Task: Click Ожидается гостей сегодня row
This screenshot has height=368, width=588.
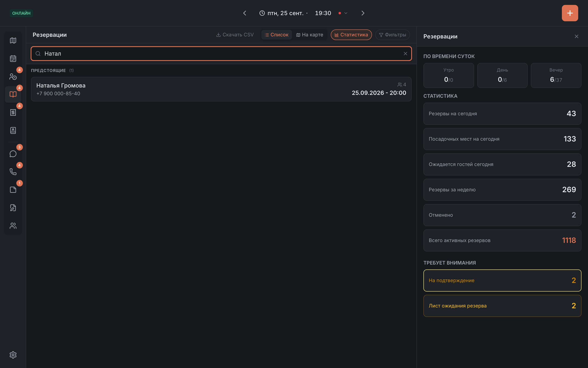Action: click(502, 164)
